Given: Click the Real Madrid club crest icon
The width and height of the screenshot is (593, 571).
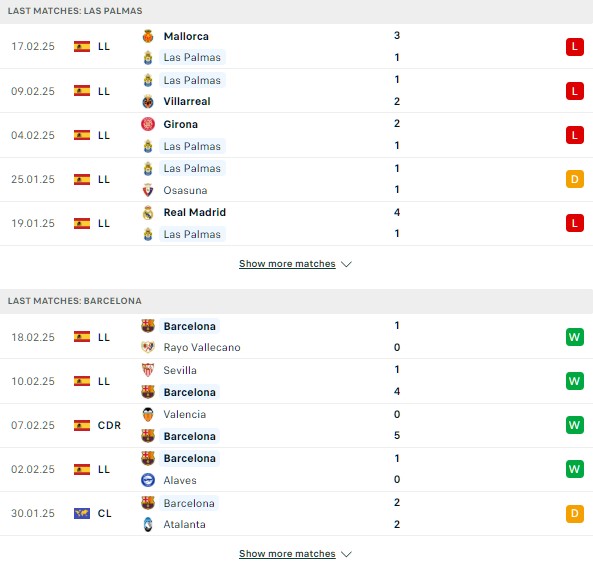Looking at the screenshot, I should (x=148, y=213).
